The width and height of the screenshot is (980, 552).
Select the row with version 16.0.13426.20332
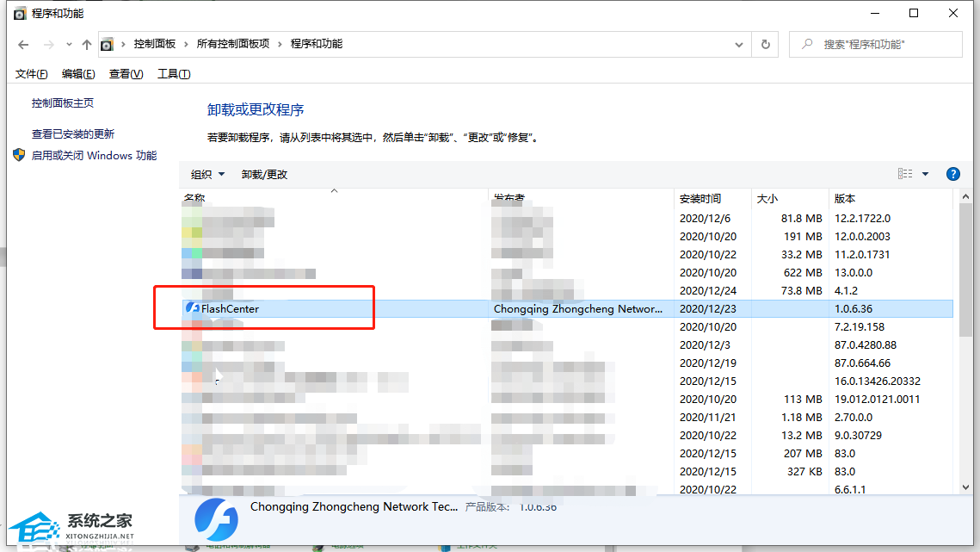tap(567, 381)
